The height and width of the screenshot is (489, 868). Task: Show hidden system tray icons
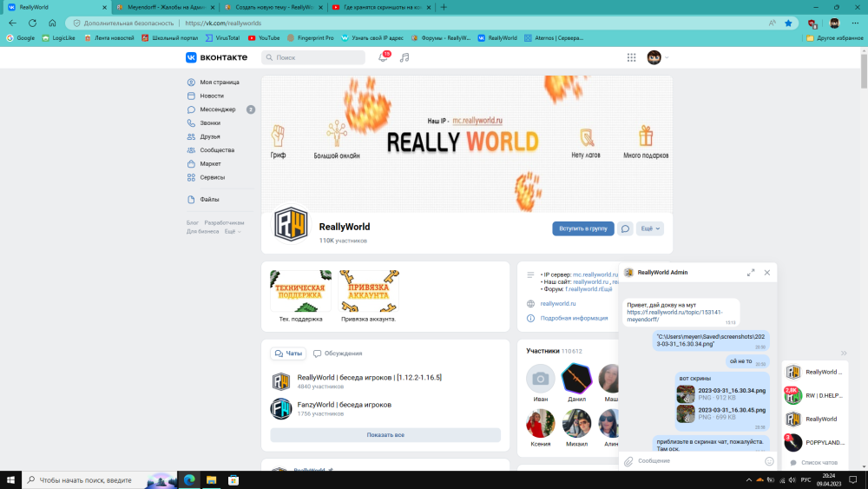tap(748, 480)
